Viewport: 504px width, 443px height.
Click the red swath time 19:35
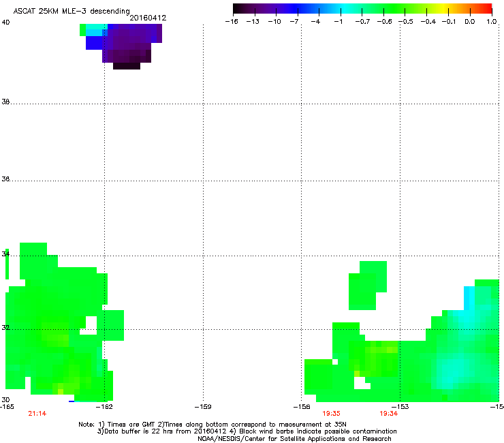coord(332,414)
